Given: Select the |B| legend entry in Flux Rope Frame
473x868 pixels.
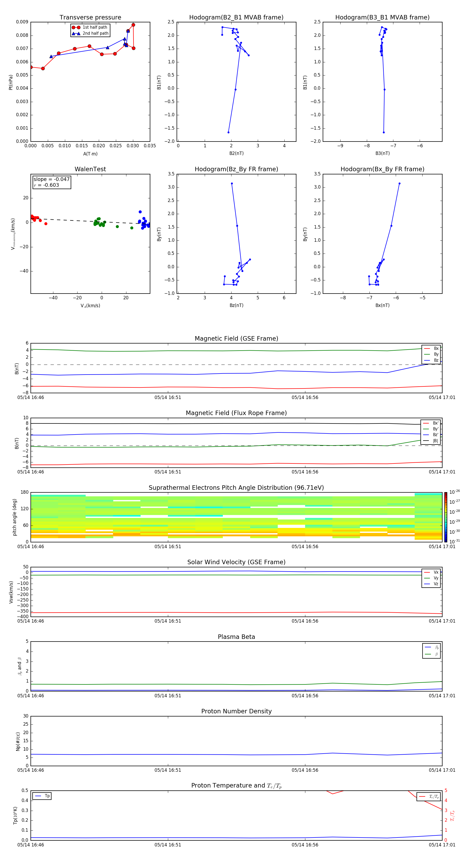Looking at the screenshot, I should pyautogui.click(x=431, y=441).
